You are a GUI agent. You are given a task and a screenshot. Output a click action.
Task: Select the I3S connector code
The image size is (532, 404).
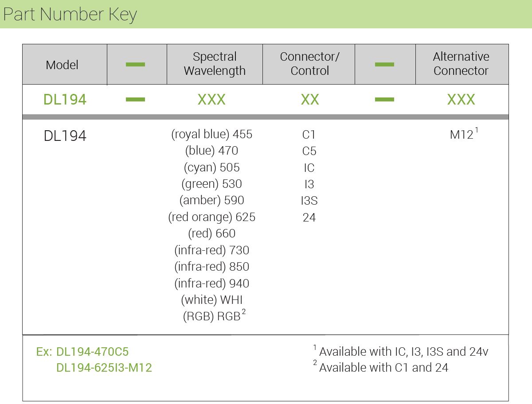point(309,201)
